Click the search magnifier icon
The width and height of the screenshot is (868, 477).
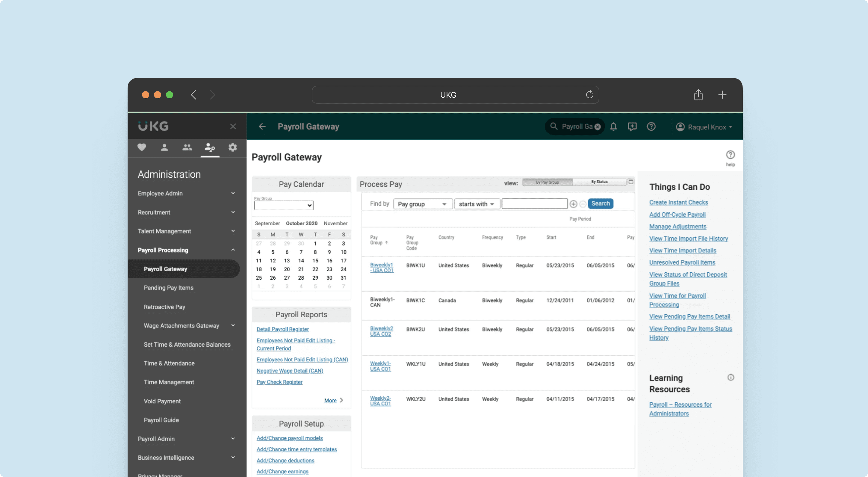click(554, 126)
